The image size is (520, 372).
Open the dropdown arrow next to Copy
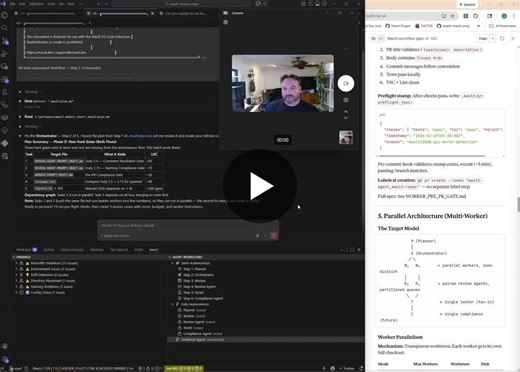click(492, 39)
